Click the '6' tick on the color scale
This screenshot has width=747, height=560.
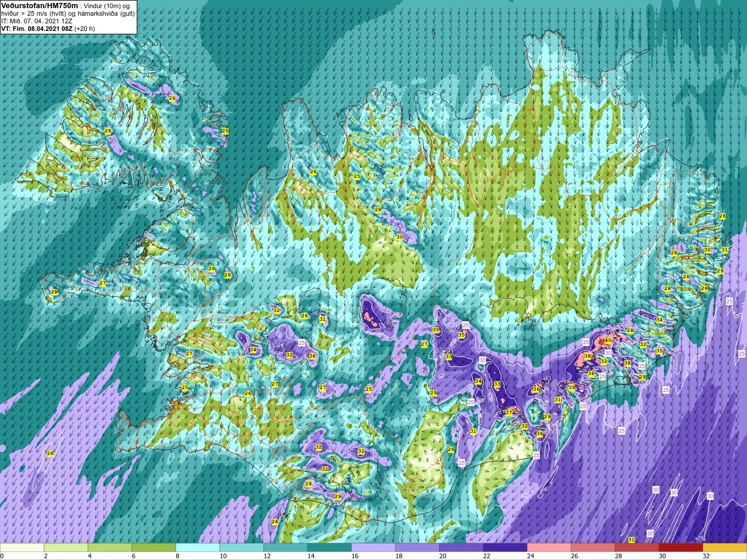click(x=132, y=556)
